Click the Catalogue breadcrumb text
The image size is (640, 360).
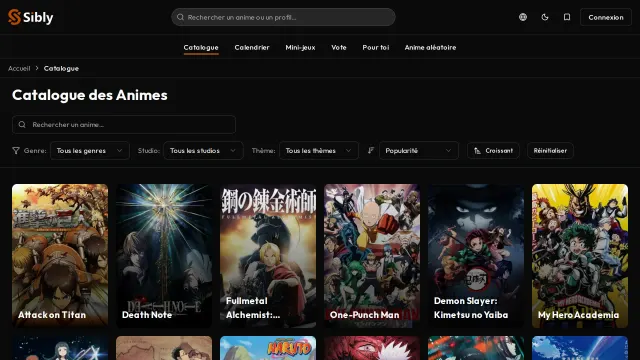click(x=61, y=68)
